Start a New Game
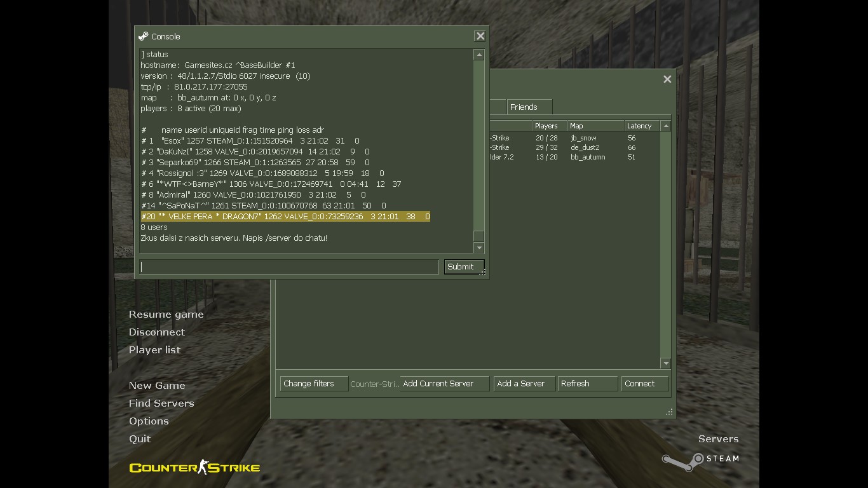 pos(157,386)
